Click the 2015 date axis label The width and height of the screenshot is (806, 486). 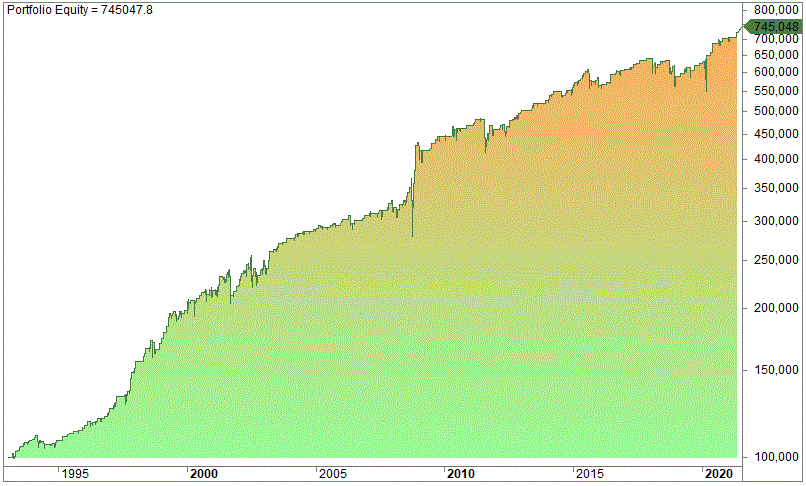click(589, 474)
